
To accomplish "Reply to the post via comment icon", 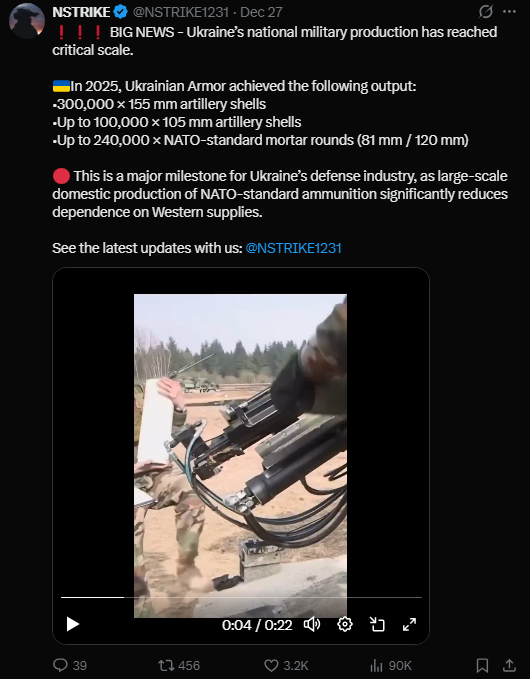I will (70, 665).
